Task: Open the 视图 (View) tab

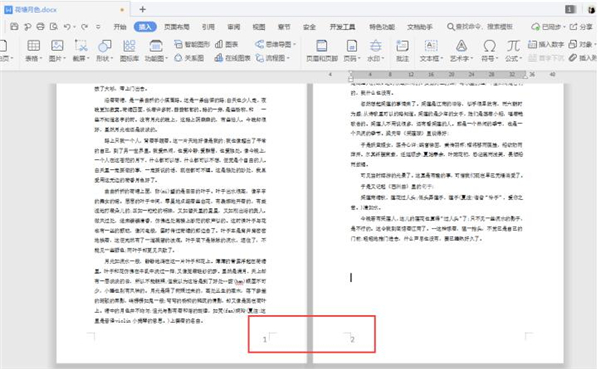Action: 259,27
